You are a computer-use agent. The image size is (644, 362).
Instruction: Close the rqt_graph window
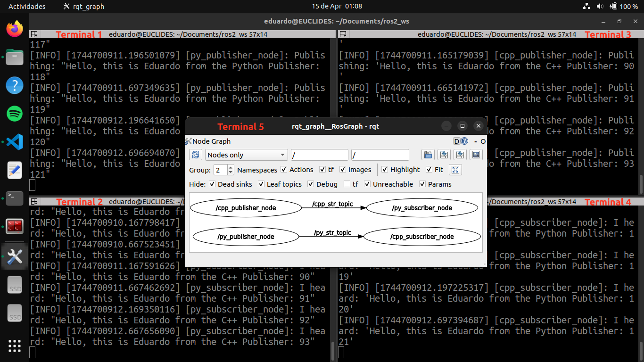(x=479, y=126)
